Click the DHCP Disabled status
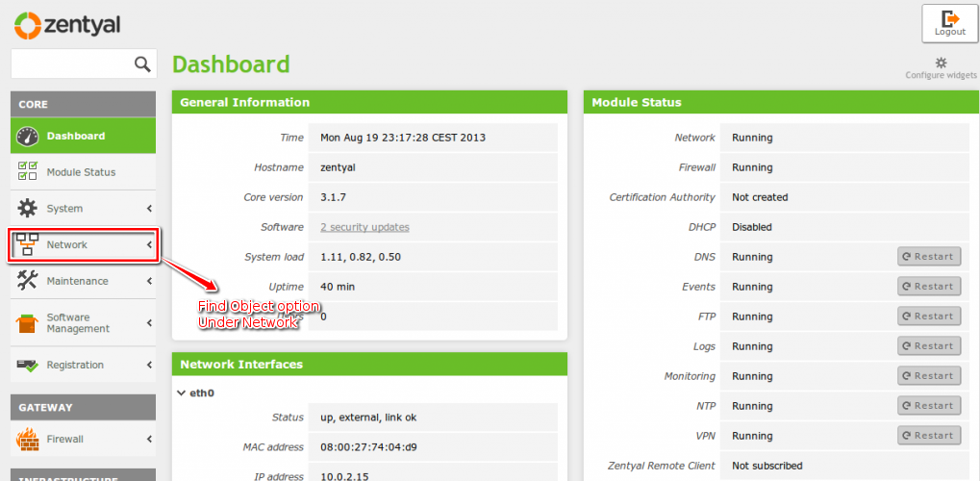The width and height of the screenshot is (980, 481). click(x=752, y=227)
